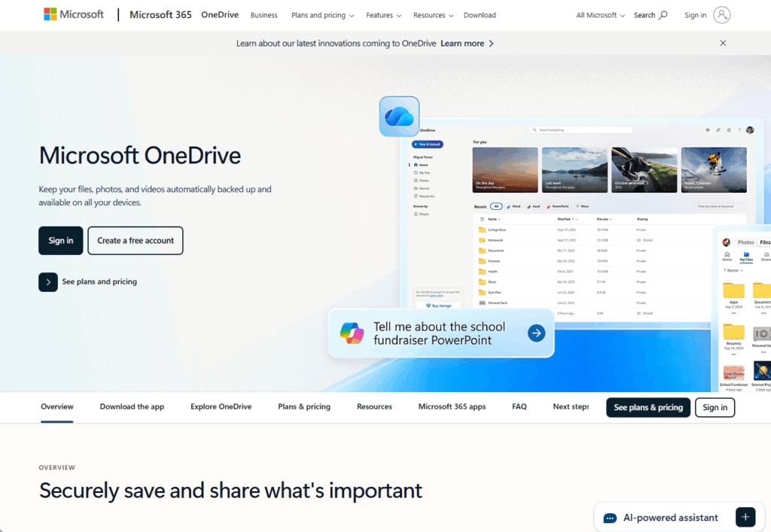
Task: Click the Buy storage diamond icon
Action: [428, 306]
